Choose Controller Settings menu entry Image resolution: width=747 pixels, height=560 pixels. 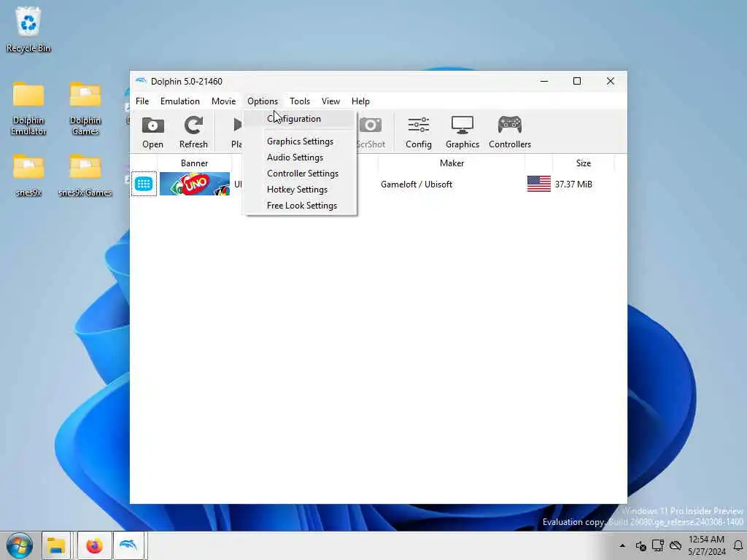pyautogui.click(x=300, y=174)
